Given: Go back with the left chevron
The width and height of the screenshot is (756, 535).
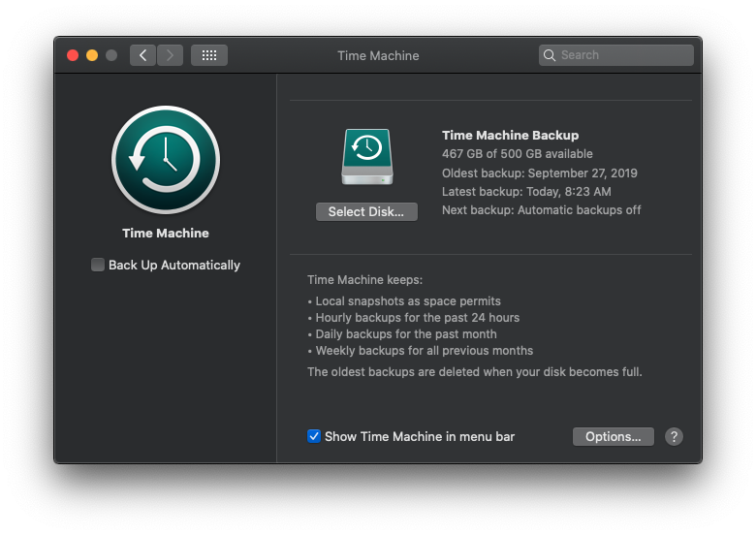Looking at the screenshot, I should click(142, 55).
